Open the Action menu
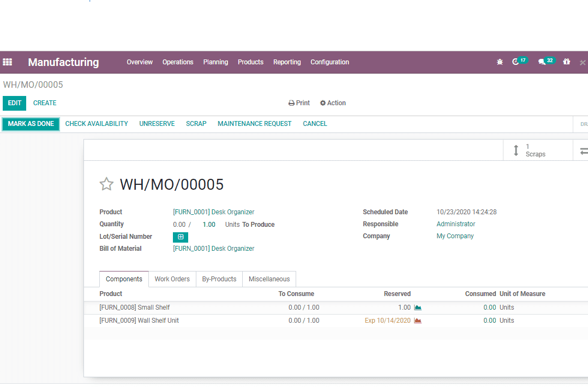 pyautogui.click(x=333, y=103)
